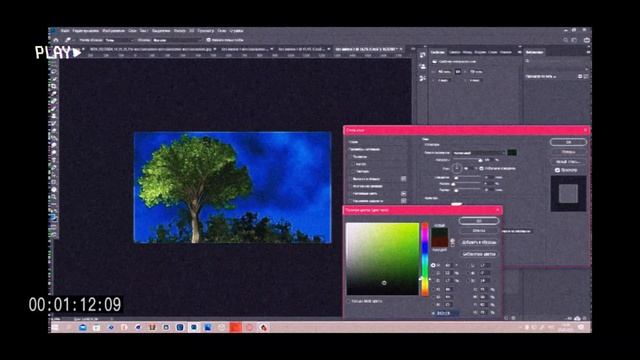The height and width of the screenshot is (360, 640).
Task: Click the plus icon beside the Stroke effect
Action: [x=403, y=179]
